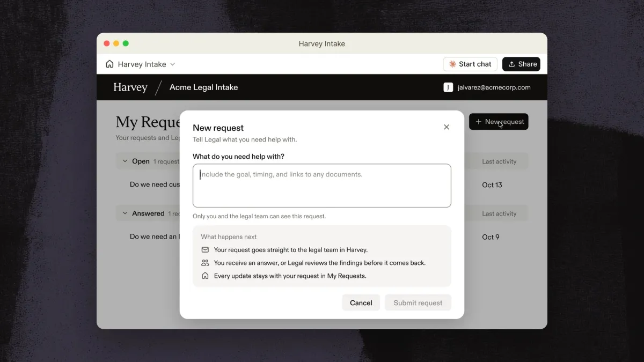This screenshot has height=362, width=644.
Task: Click the Harvey Intake window title text
Action: [322, 44]
